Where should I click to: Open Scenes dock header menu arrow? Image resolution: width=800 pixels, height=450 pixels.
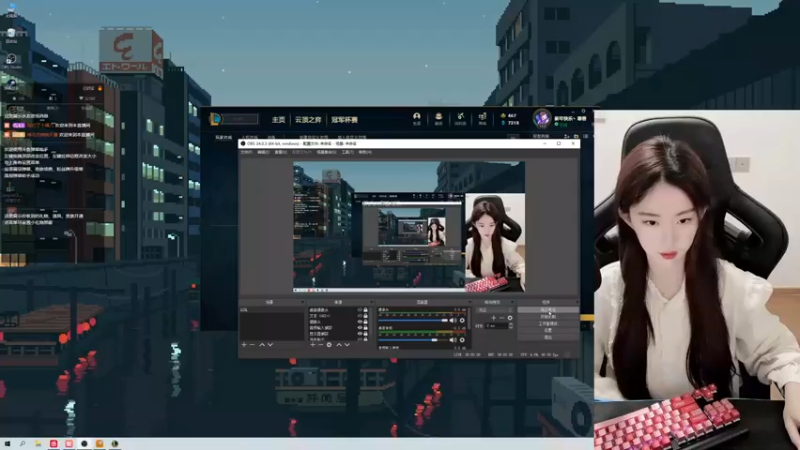[x=303, y=302]
